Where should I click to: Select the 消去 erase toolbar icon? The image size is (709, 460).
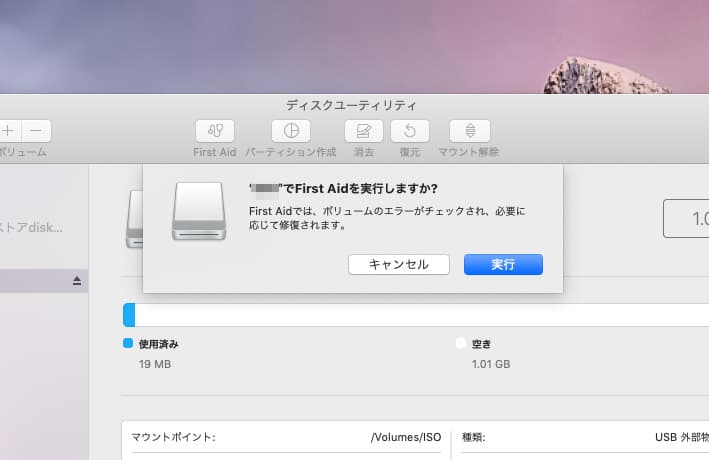363,131
